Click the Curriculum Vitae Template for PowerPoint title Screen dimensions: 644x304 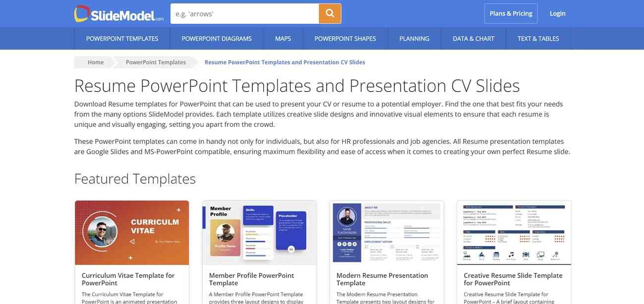click(128, 279)
